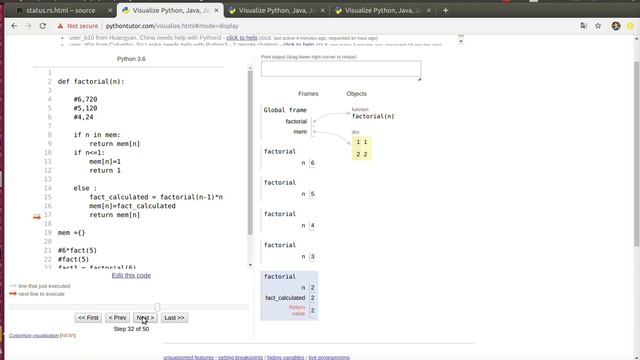Image resolution: width=640 pixels, height=360 pixels.
Task: Click the Chrome extension icon beside the avatar
Action: pyautogui.click(x=630, y=26)
